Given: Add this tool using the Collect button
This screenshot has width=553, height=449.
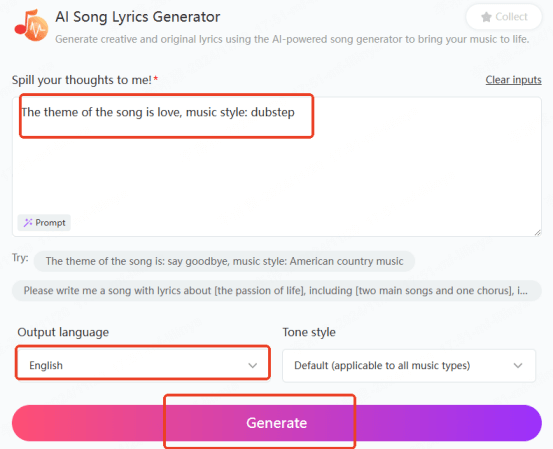Looking at the screenshot, I should pyautogui.click(x=504, y=17).
